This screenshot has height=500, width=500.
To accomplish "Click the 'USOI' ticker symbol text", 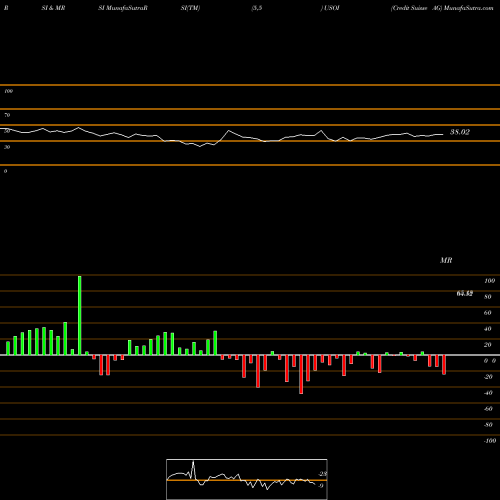I will (332, 8).
